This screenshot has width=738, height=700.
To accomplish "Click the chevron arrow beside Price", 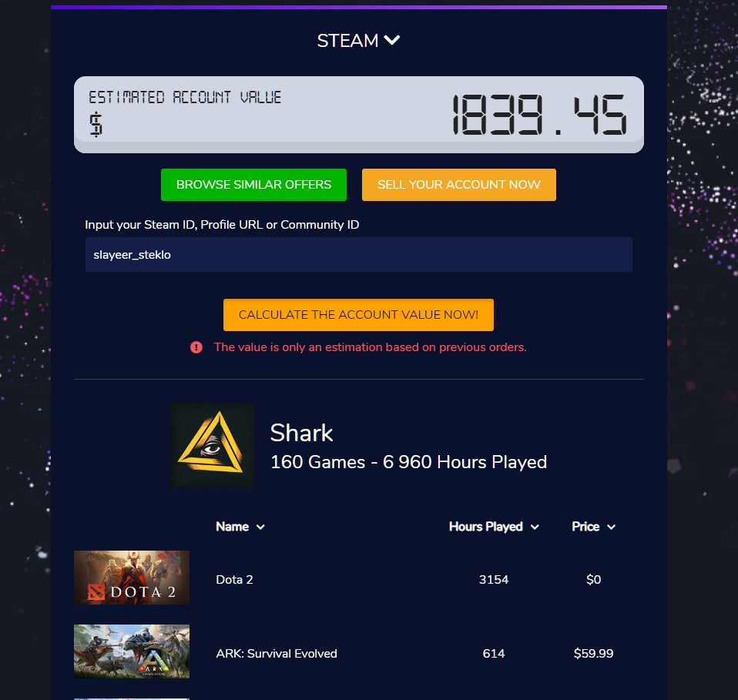I will (x=611, y=527).
